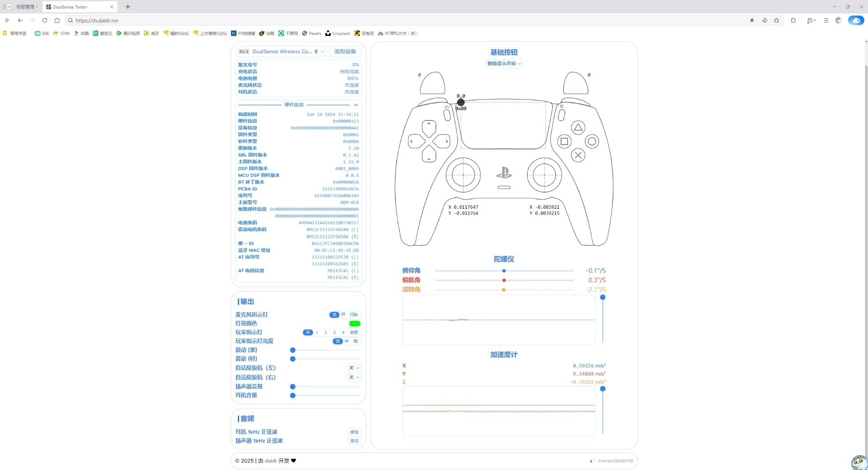This screenshot has width=868, height=470.
Task: Click the blue cloud button in browser toolbar
Action: pyautogui.click(x=856, y=20)
